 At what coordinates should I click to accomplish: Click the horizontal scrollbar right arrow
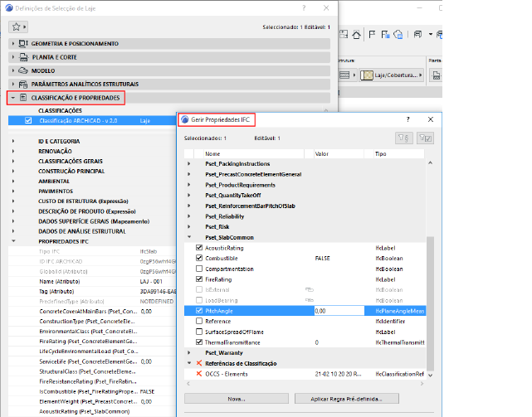(x=422, y=384)
